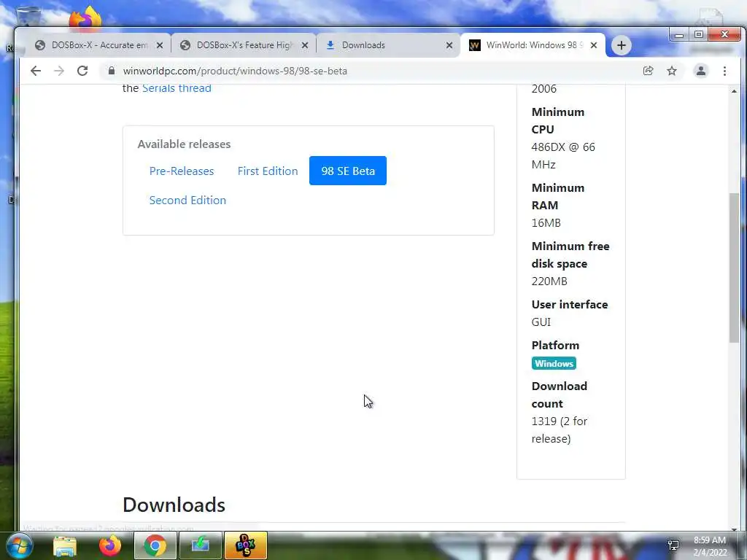Select the Pre-Releases release
This screenshot has width=747, height=560.
pos(182,171)
